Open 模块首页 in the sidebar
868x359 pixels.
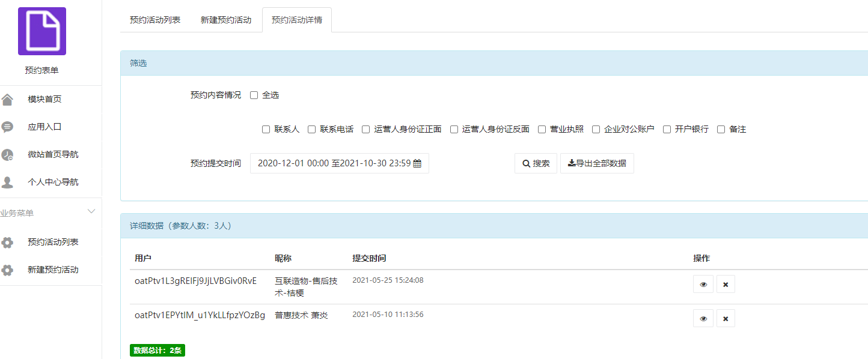click(44, 99)
